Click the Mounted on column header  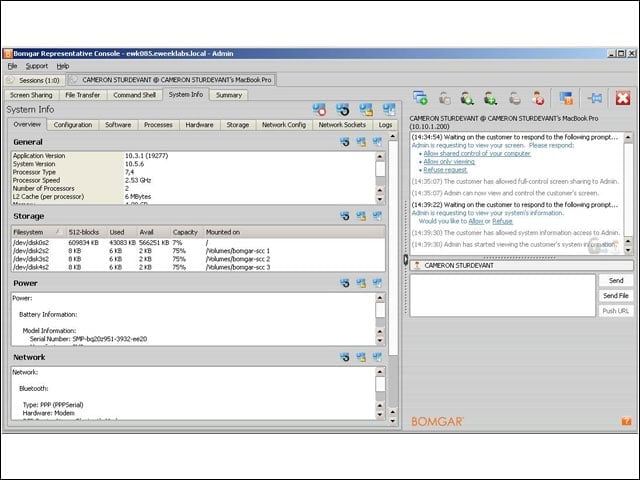(294, 232)
